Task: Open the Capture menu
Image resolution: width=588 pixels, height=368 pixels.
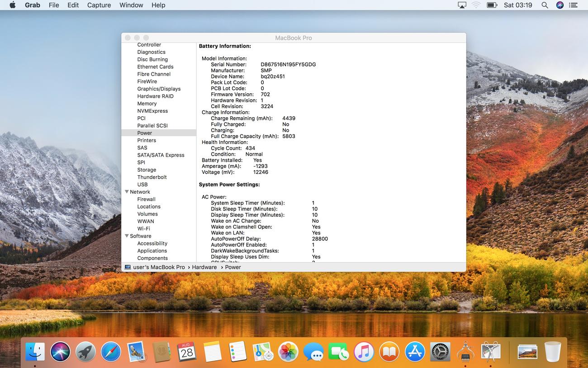Action: pyautogui.click(x=99, y=5)
